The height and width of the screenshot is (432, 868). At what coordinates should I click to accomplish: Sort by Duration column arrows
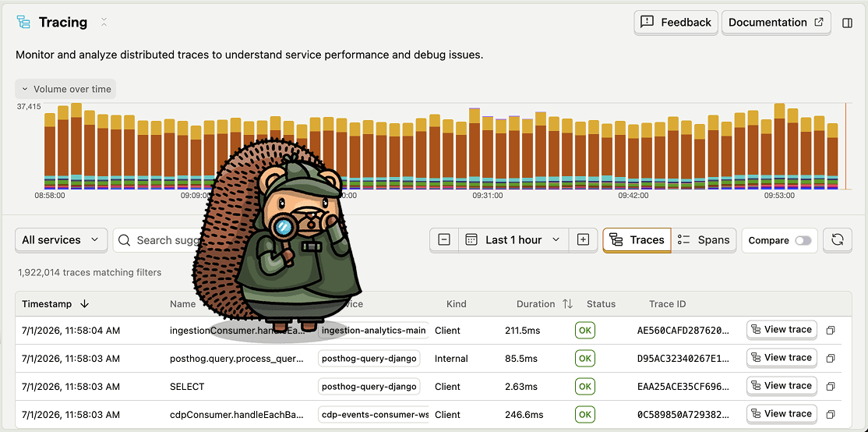567,303
